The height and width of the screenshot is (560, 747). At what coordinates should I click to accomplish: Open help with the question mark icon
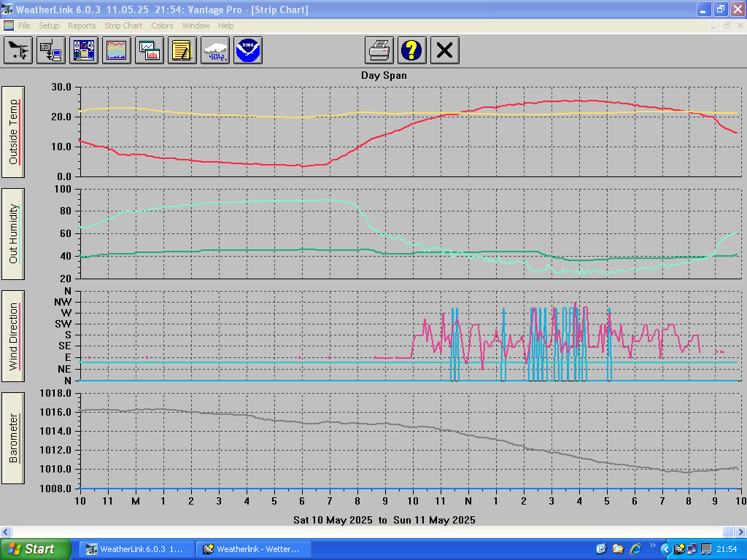coord(412,50)
